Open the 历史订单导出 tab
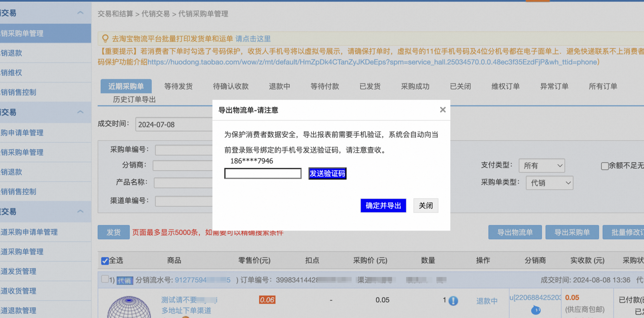The height and width of the screenshot is (318, 644). (x=134, y=100)
